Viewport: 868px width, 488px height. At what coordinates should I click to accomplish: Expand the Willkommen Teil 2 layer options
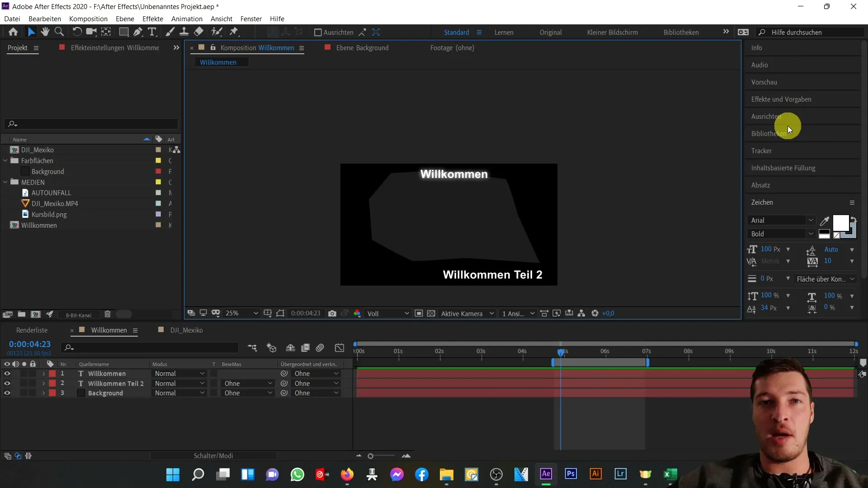43,383
